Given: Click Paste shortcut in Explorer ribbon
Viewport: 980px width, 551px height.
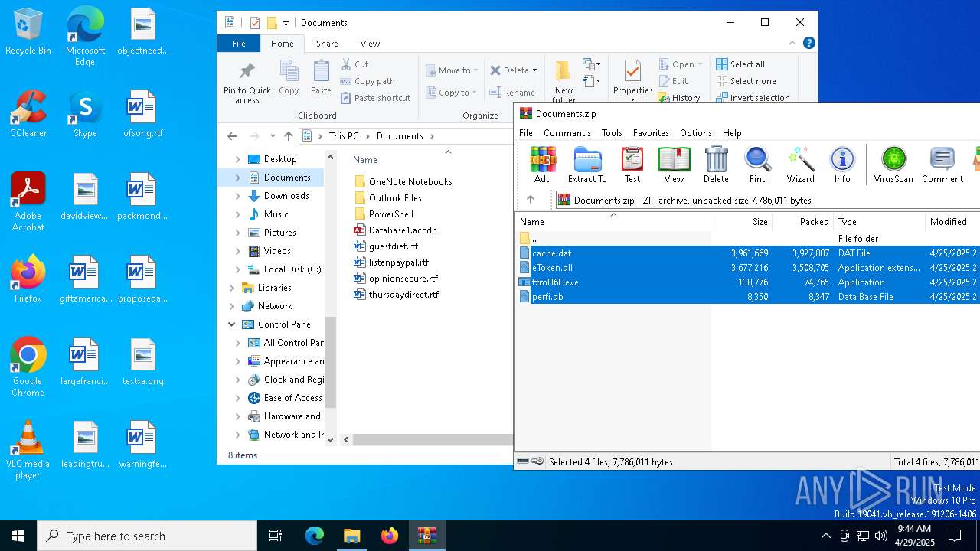Looking at the screenshot, I should point(376,98).
